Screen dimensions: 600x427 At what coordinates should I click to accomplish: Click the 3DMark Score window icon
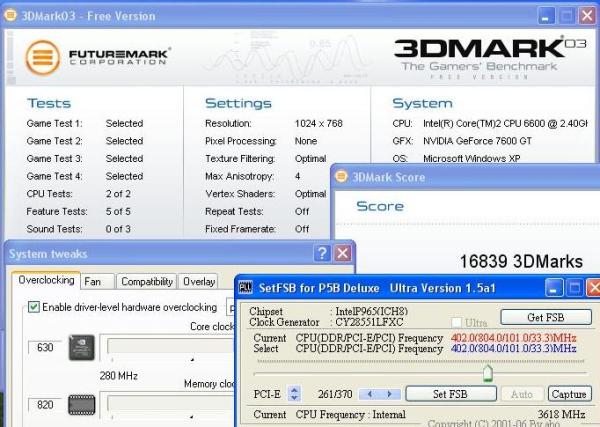click(x=341, y=177)
